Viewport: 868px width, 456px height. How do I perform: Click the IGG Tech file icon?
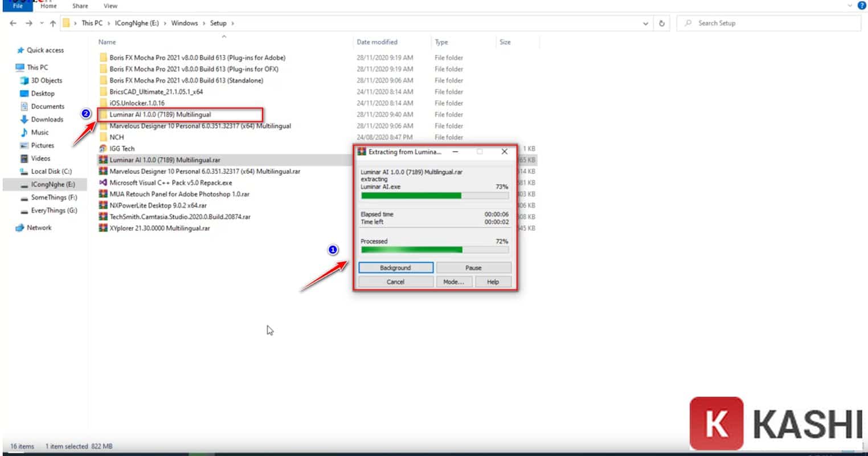click(103, 149)
